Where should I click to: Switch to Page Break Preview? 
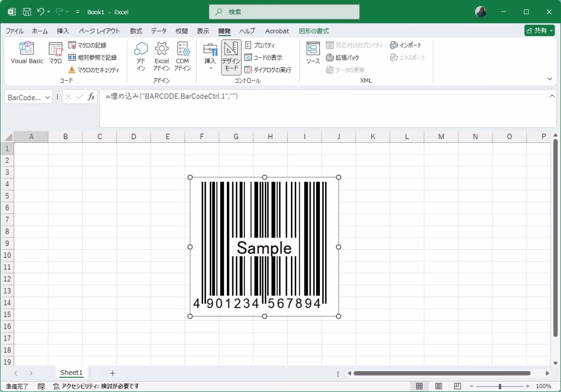pyautogui.click(x=457, y=386)
